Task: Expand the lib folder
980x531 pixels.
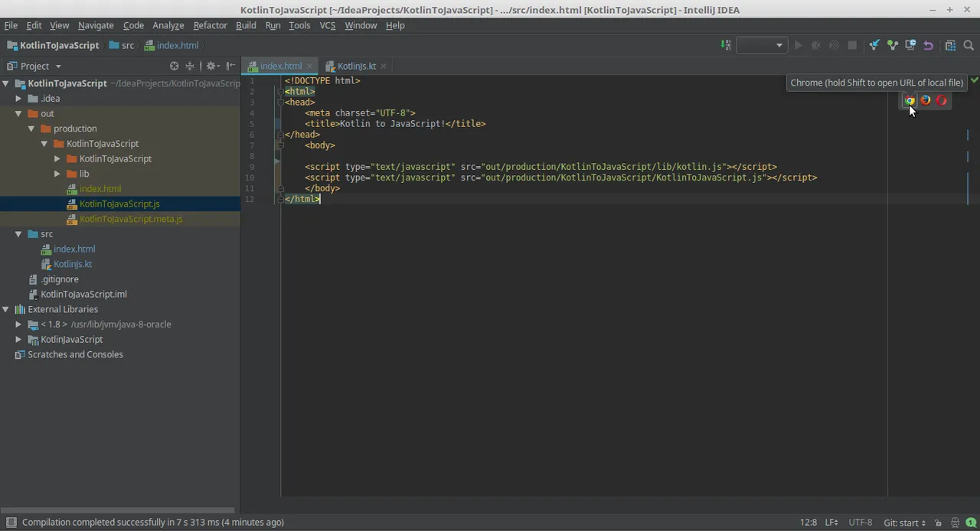Action: click(57, 174)
